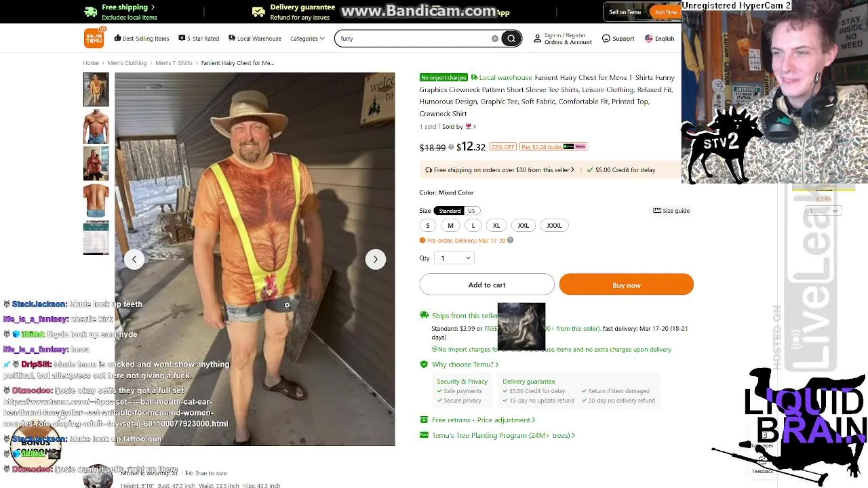The height and width of the screenshot is (488, 868).
Task: Click the orange Buy now button
Action: pyautogui.click(x=627, y=285)
